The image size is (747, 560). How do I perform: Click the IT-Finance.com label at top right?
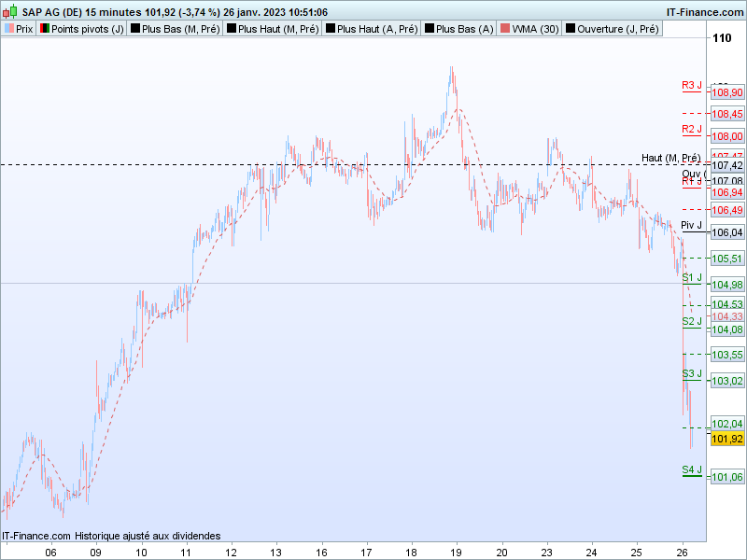click(705, 12)
